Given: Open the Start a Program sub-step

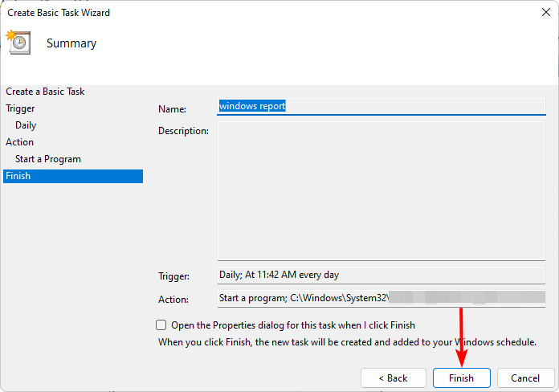Looking at the screenshot, I should [x=48, y=159].
